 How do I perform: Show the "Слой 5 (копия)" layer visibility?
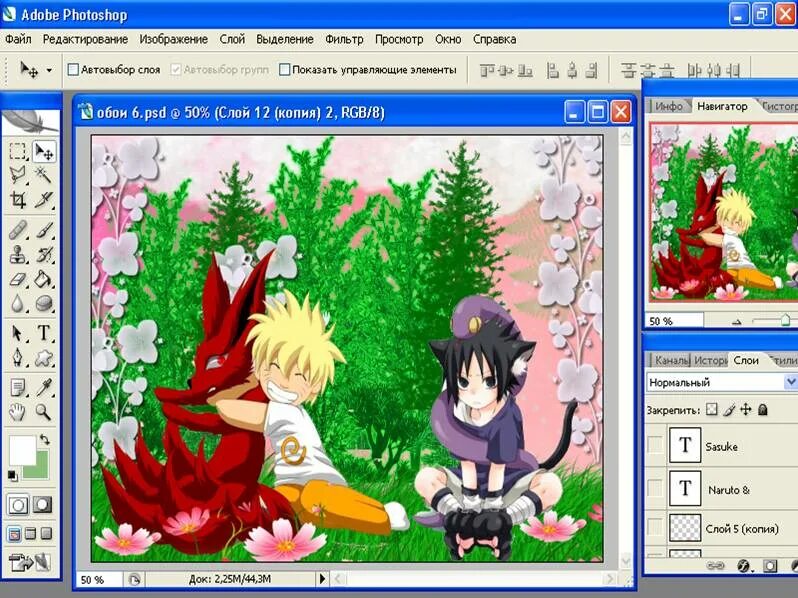654,528
